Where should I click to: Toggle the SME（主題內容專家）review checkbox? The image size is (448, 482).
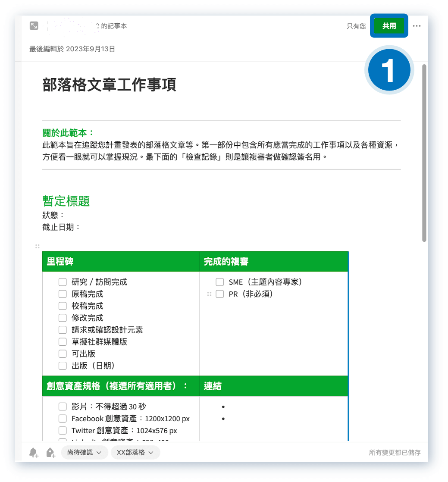[219, 282]
